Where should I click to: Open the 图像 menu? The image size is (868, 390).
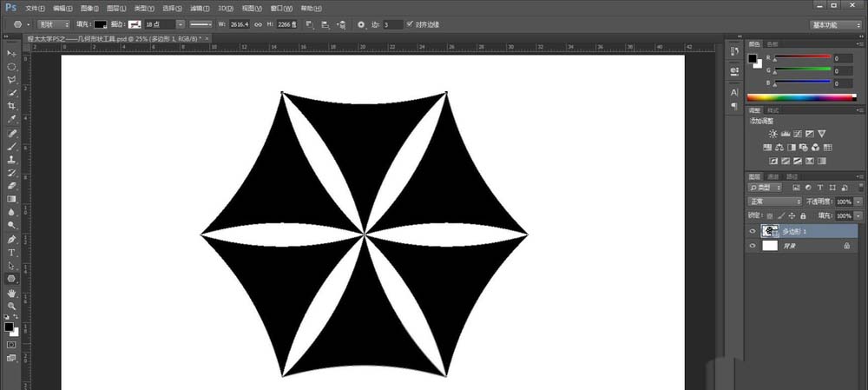(89, 7)
